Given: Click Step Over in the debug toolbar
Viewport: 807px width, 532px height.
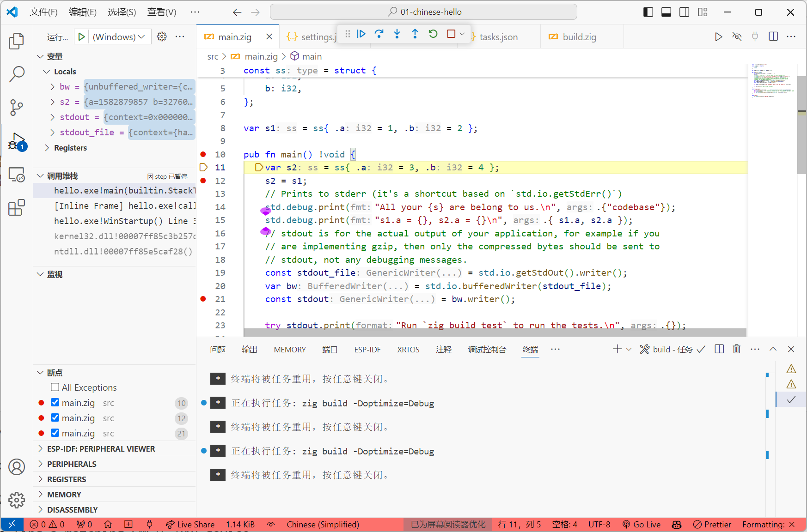Looking at the screenshot, I should click(x=379, y=34).
